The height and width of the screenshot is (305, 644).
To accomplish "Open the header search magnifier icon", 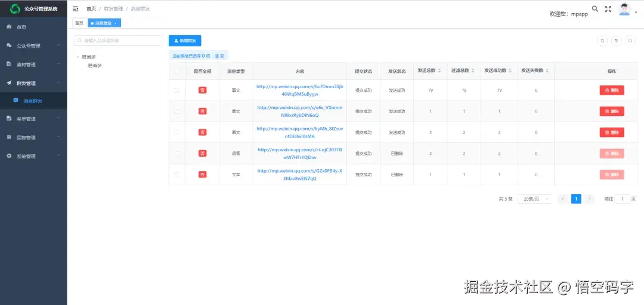I will tap(595, 8).
